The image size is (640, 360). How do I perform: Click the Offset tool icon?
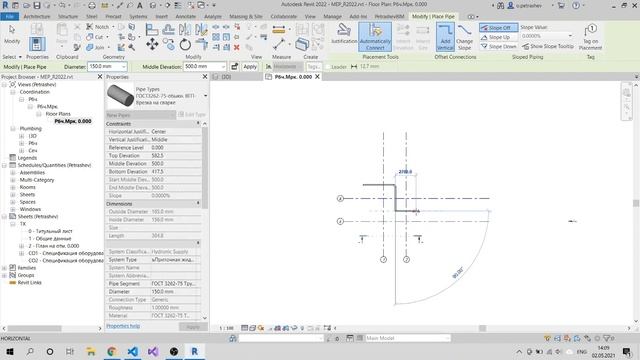(168, 29)
